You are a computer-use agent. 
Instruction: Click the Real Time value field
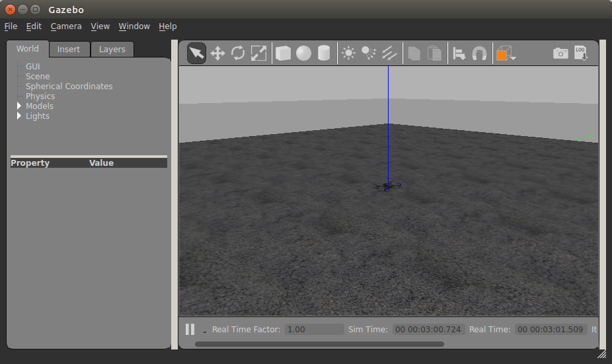coord(551,329)
